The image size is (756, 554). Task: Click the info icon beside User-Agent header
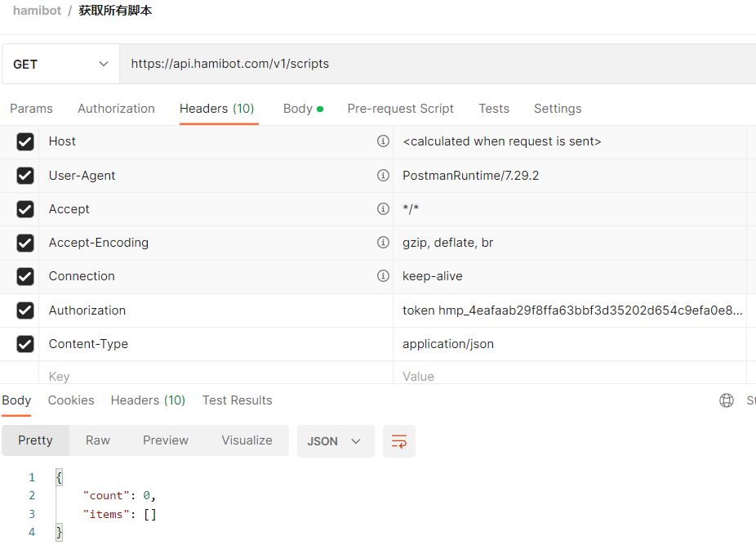point(383,175)
